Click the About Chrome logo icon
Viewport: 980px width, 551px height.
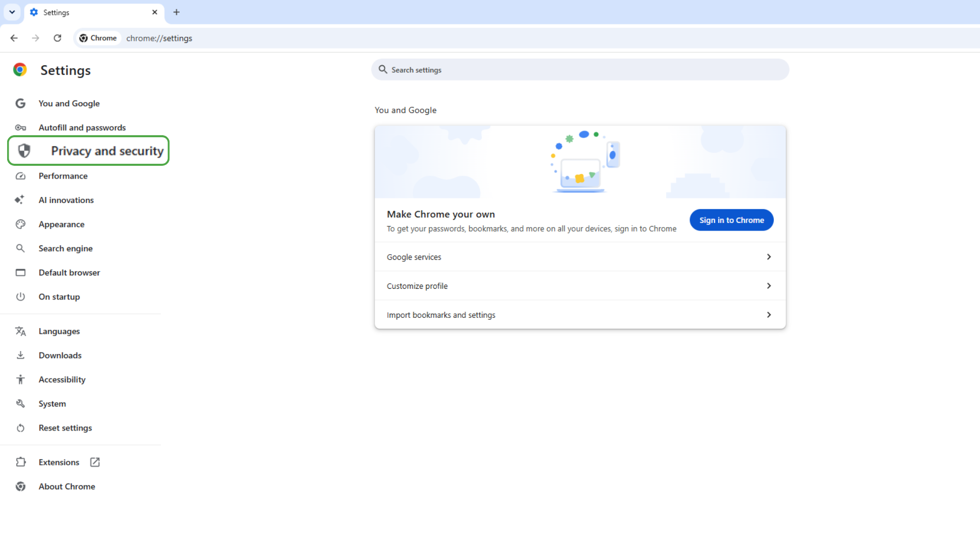coord(20,486)
